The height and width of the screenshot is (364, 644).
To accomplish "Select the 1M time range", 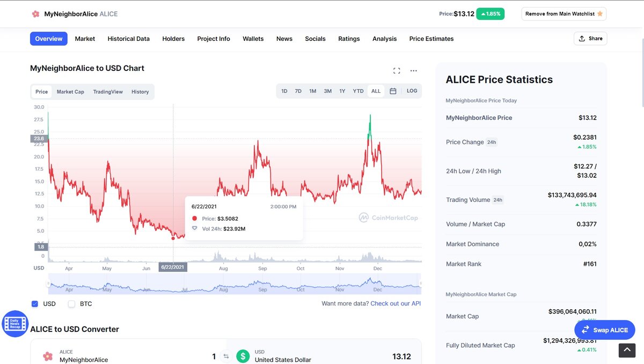I will (312, 91).
